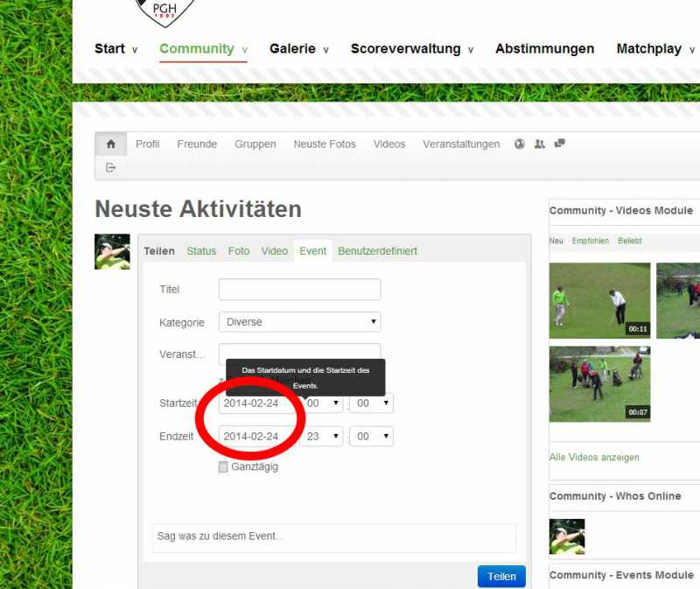Click the logout icon below home
The image size is (700, 589).
click(110, 167)
